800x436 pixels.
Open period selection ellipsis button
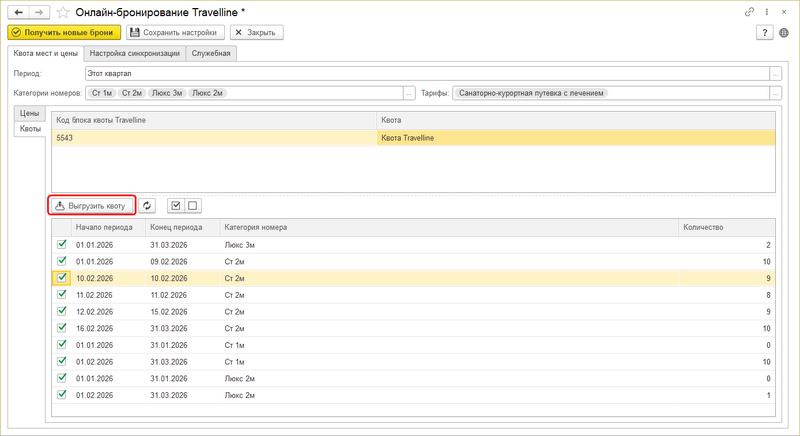(x=775, y=74)
